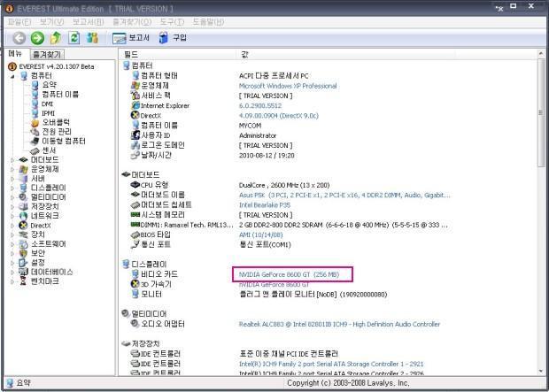Click the vertical scrollbar thumb

click(541, 113)
